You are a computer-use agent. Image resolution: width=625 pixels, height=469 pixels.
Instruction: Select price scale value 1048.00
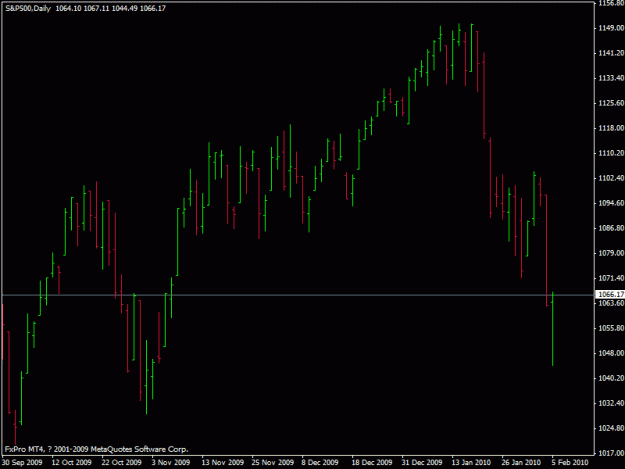[x=611, y=353]
